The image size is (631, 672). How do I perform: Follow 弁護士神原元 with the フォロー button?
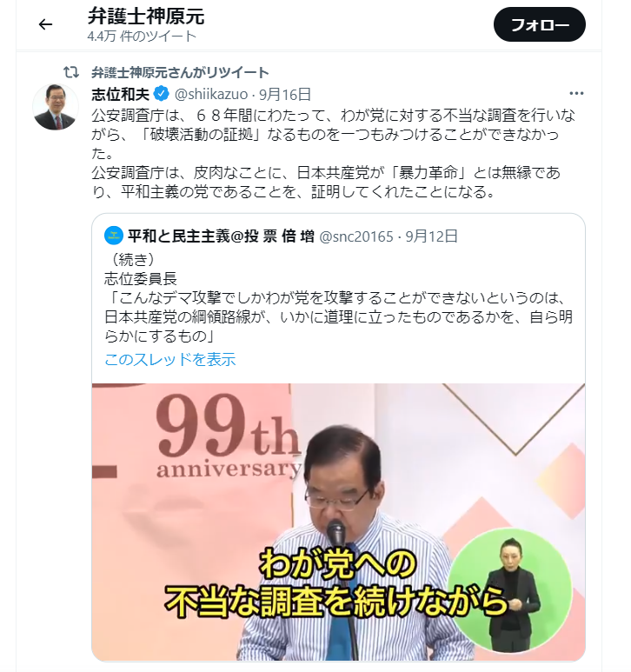(540, 24)
